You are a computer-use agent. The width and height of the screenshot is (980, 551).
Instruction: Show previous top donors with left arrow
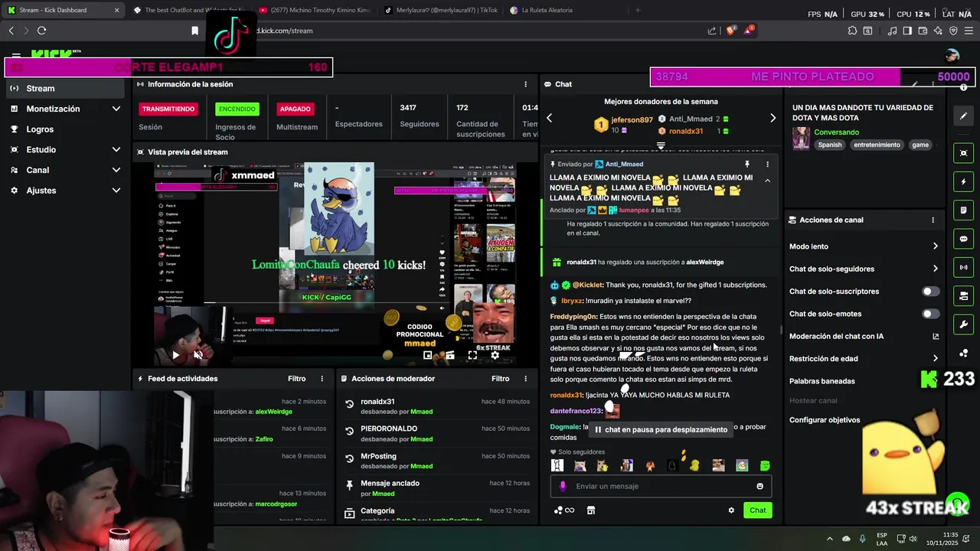(549, 118)
